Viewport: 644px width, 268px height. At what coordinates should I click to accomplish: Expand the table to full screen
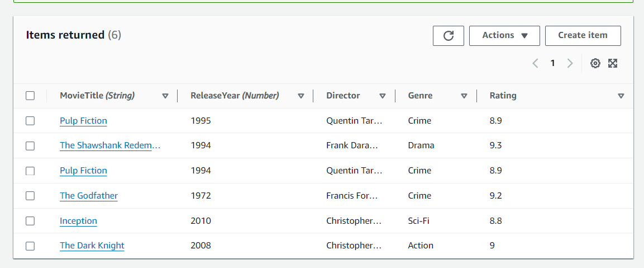tap(613, 63)
